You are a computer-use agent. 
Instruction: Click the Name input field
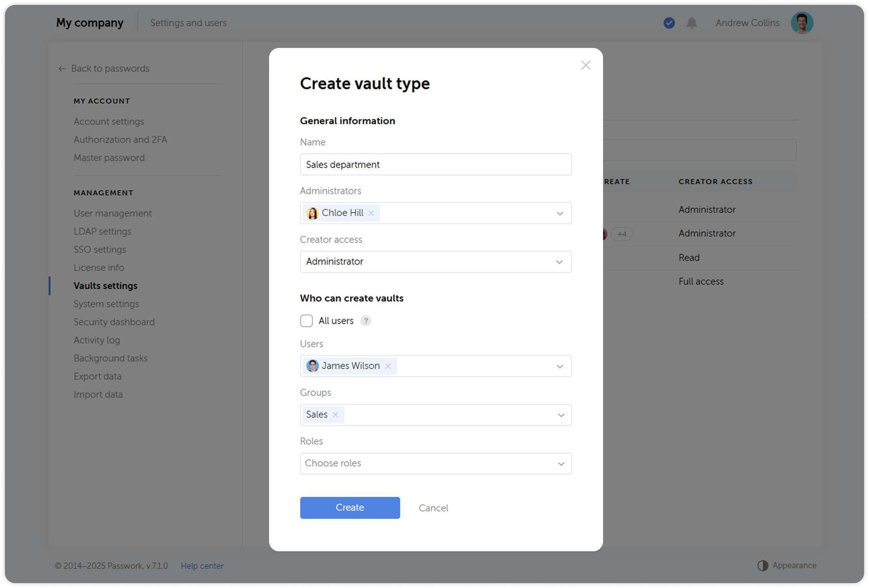435,164
